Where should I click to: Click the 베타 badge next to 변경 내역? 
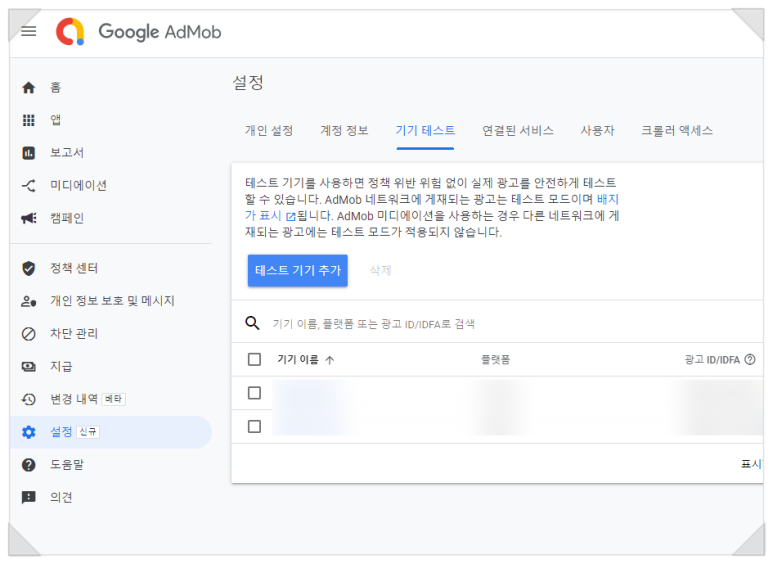click(x=113, y=399)
